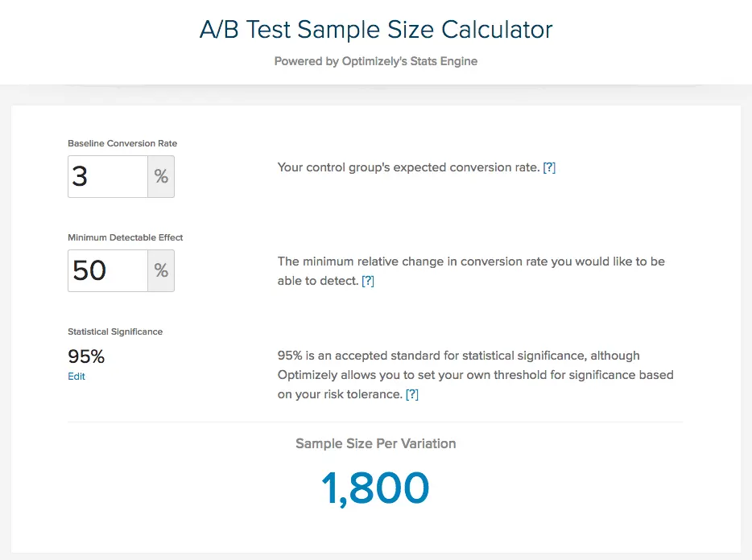Image resolution: width=752 pixels, height=560 pixels.
Task: Click the 1,800 sample size result
Action: point(375,488)
